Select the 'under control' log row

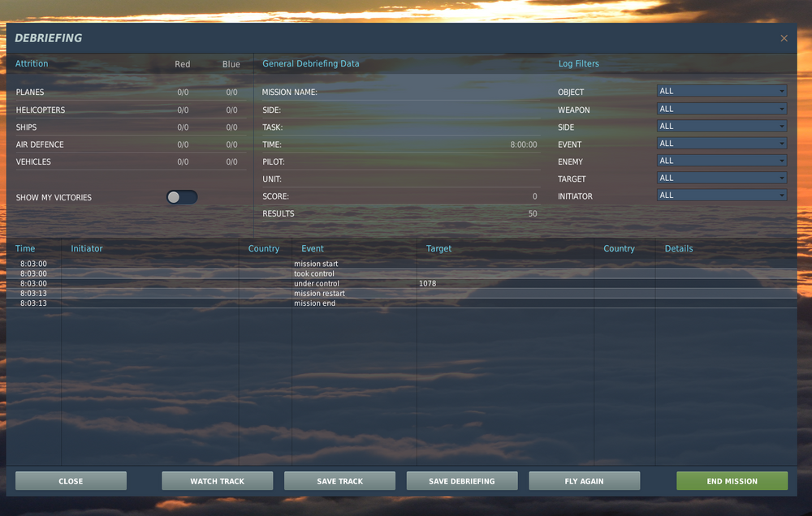coord(401,283)
